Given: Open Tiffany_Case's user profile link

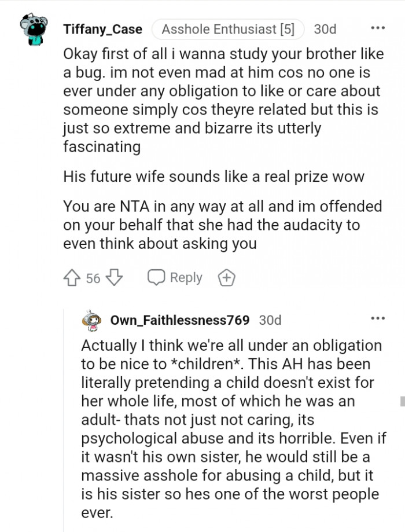Looking at the screenshot, I should [102, 29].
